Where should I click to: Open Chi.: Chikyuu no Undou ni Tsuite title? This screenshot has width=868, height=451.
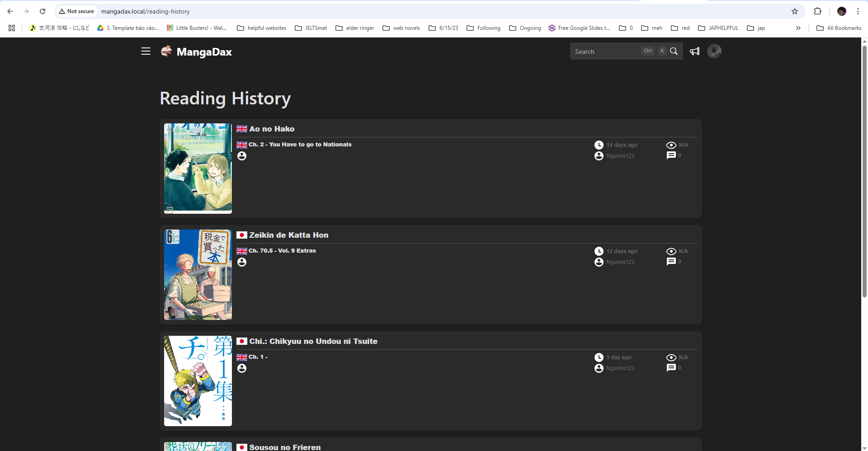[x=313, y=341]
